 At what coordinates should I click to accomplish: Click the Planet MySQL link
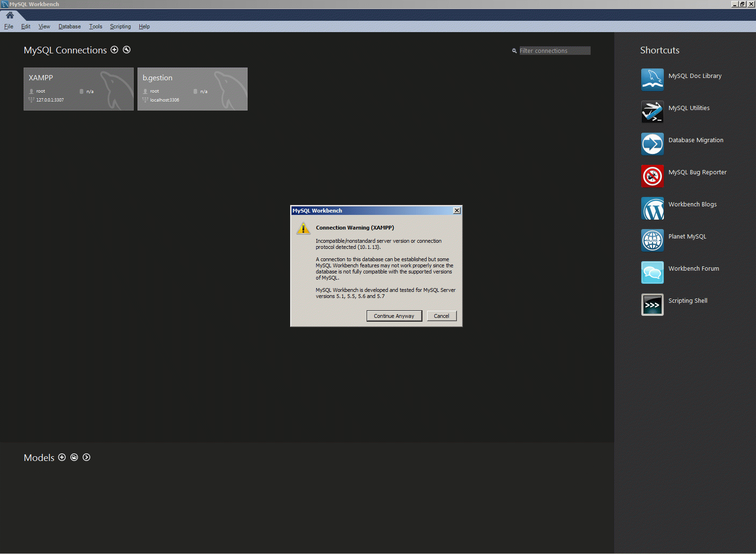(687, 237)
